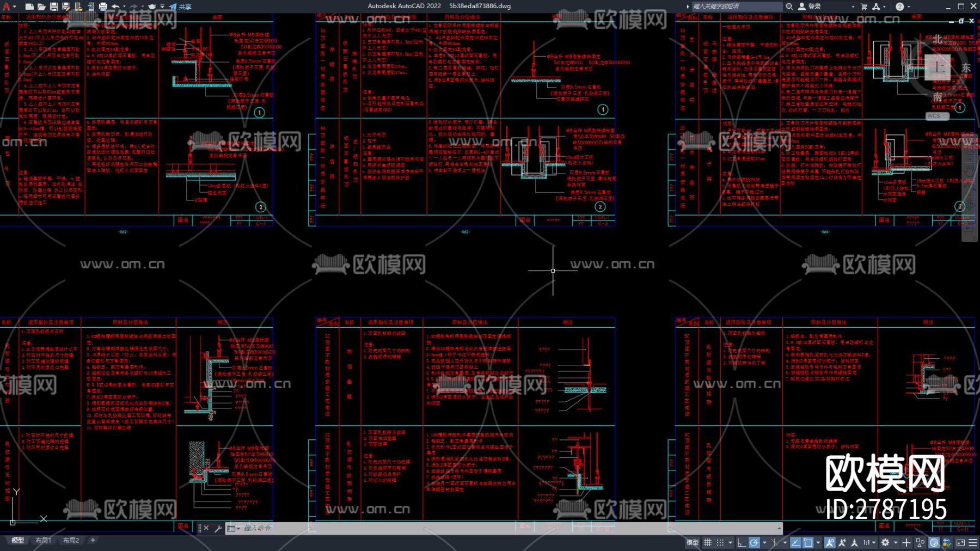The image size is (980, 551).
Task: Toggle Ortho mode in status bar
Action: [x=741, y=542]
